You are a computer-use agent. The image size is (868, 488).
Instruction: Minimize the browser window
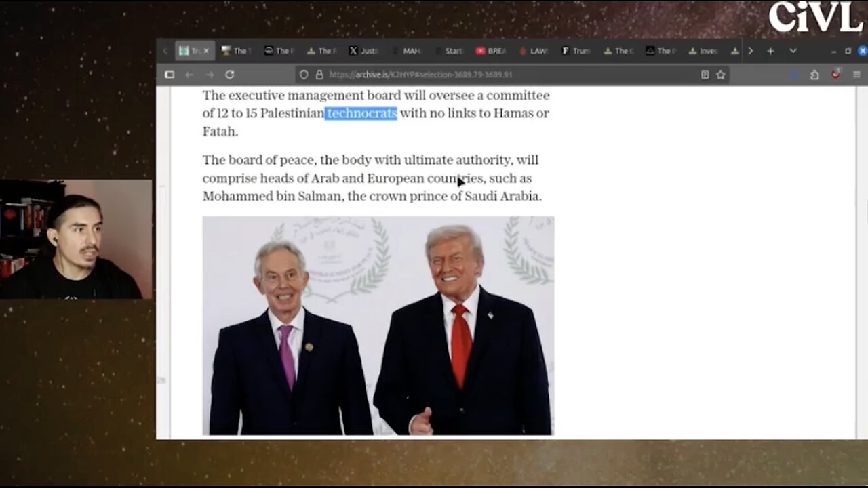point(833,51)
